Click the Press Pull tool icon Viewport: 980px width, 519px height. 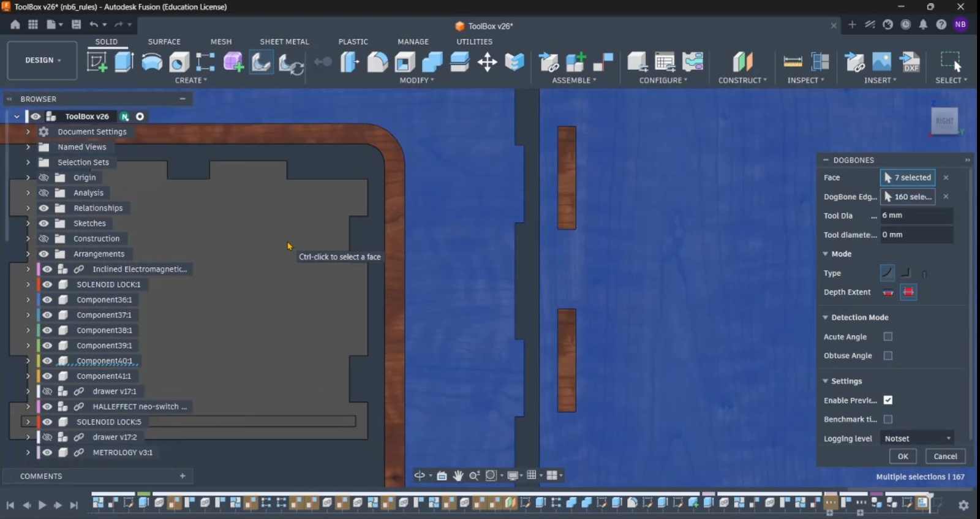350,62
